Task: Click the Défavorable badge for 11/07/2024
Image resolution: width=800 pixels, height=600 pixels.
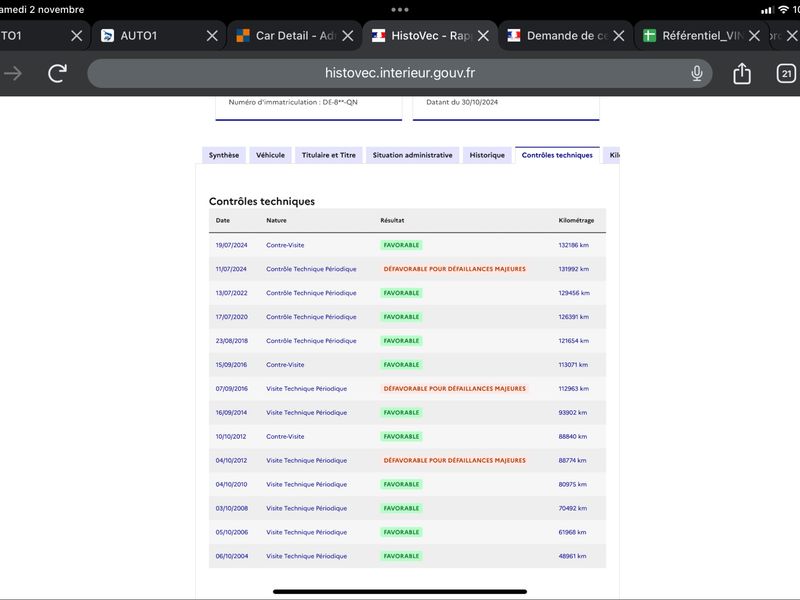Action: pyautogui.click(x=455, y=269)
